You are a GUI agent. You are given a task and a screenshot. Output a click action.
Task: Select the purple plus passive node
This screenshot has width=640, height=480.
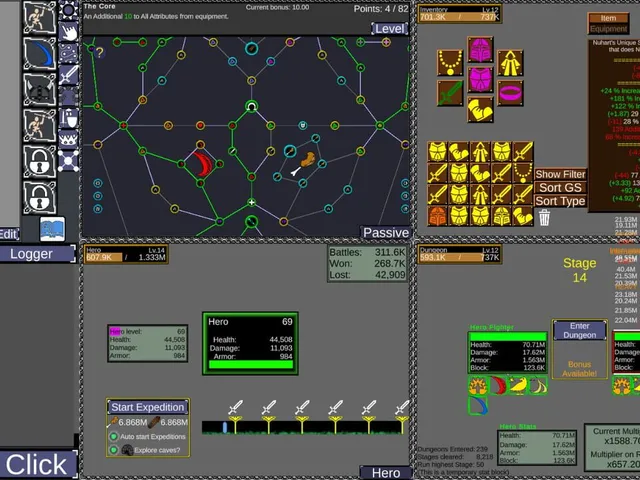pos(386,42)
